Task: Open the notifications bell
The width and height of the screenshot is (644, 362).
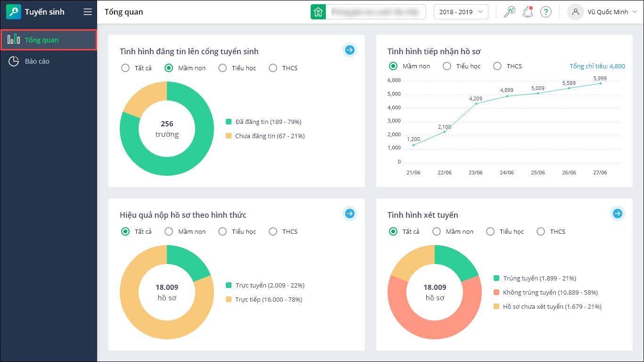Action: point(528,12)
